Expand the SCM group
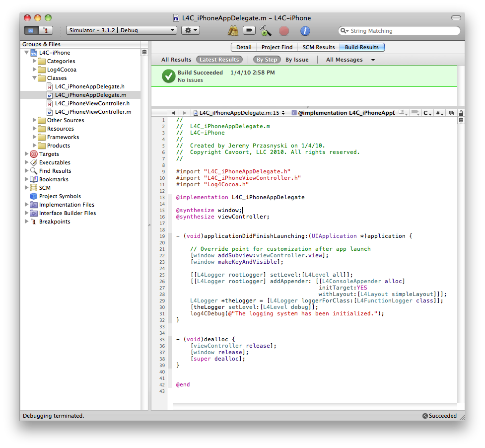This screenshot has width=485, height=448. [x=27, y=187]
